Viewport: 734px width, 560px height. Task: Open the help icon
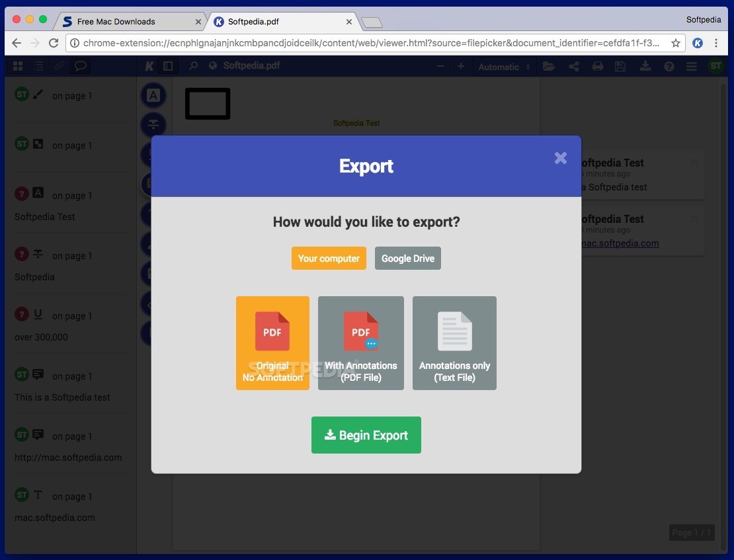(x=669, y=66)
